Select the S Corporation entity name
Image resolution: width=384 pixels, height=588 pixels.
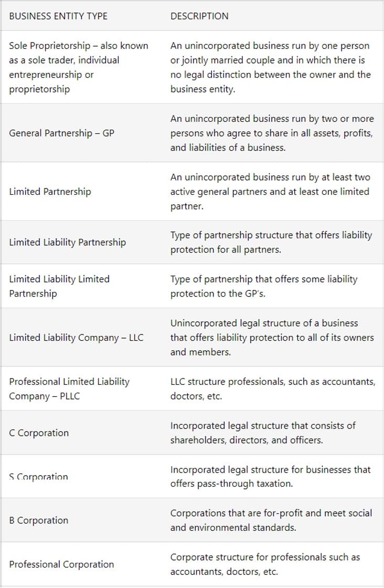tap(39, 477)
